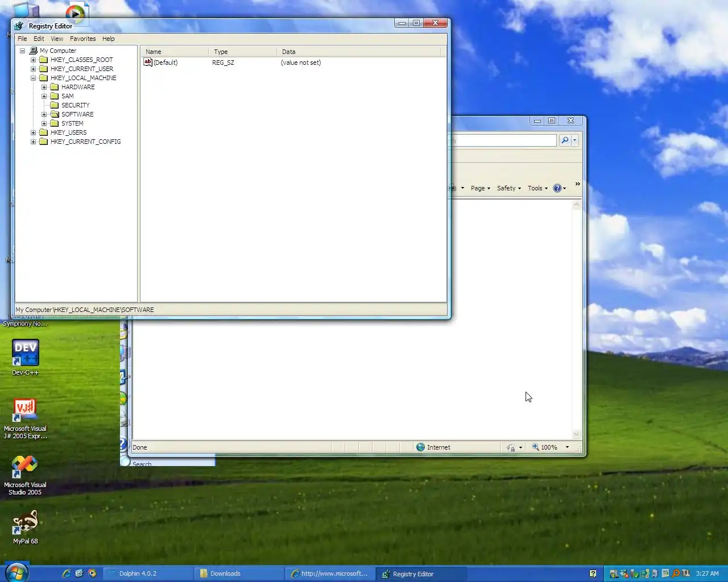
Task: Click the Type column header
Action: [242, 52]
